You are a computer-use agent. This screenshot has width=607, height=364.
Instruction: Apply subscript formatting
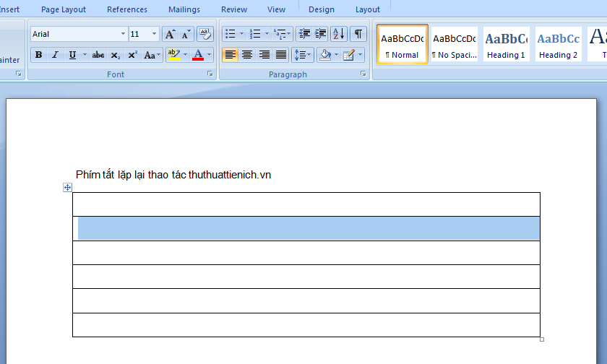(x=116, y=55)
